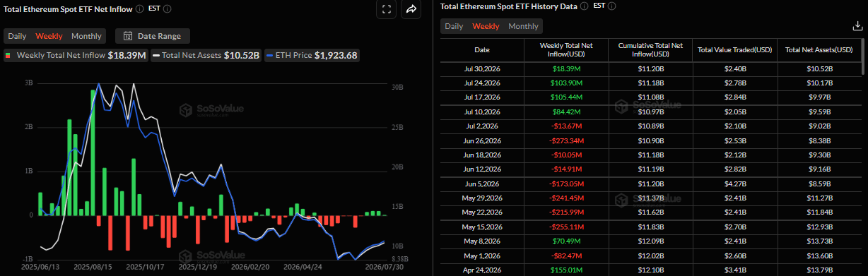Click the May 15,2026 date cell
Screen dimensions: 868x276
point(481,227)
